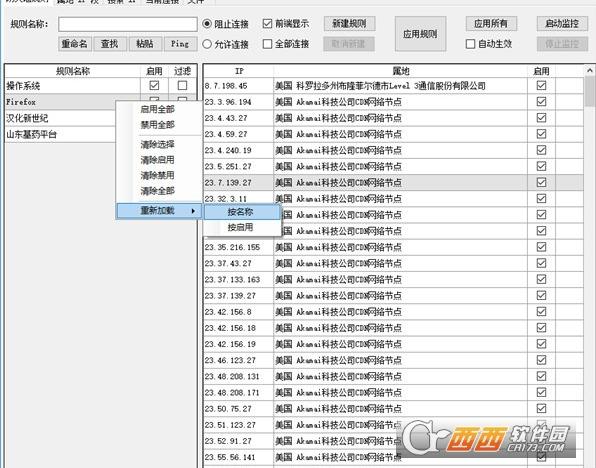Select IP cell 23.55.56.141
Image resolution: width=596 pixels, height=468 pixels.
[x=239, y=457]
